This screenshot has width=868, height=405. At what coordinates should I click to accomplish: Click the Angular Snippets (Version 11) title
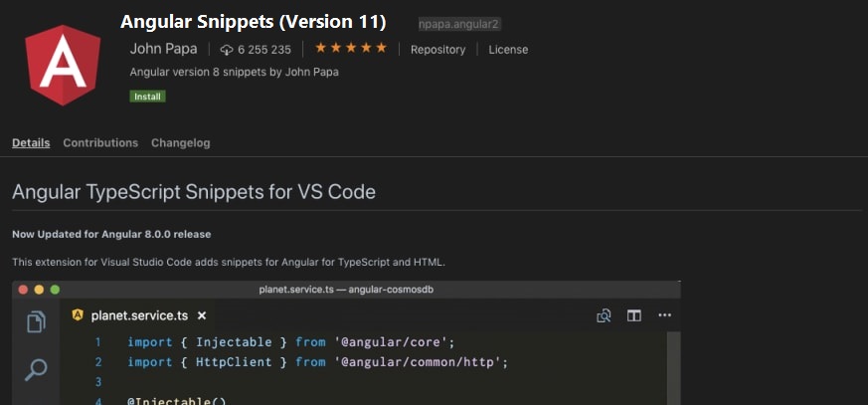[x=253, y=22]
